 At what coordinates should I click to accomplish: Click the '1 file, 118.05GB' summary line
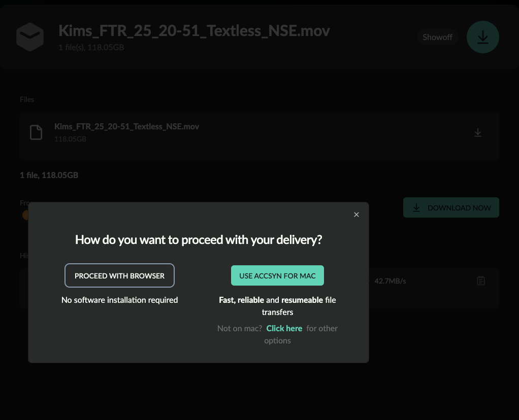point(49,175)
